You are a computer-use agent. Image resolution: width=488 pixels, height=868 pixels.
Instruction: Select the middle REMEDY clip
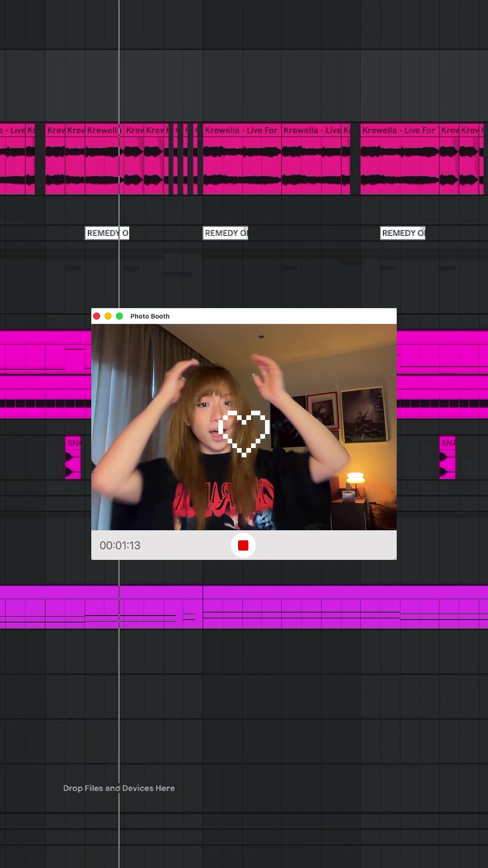225,233
